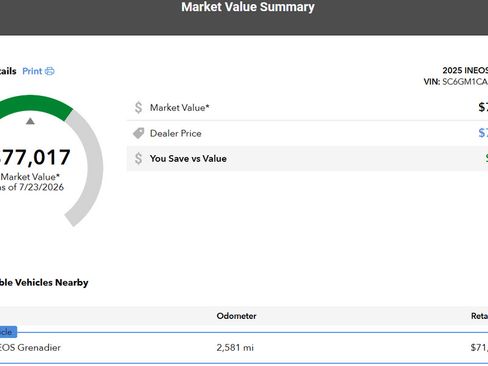
Task: Click the Market Value Summary heading
Action: [x=248, y=7]
